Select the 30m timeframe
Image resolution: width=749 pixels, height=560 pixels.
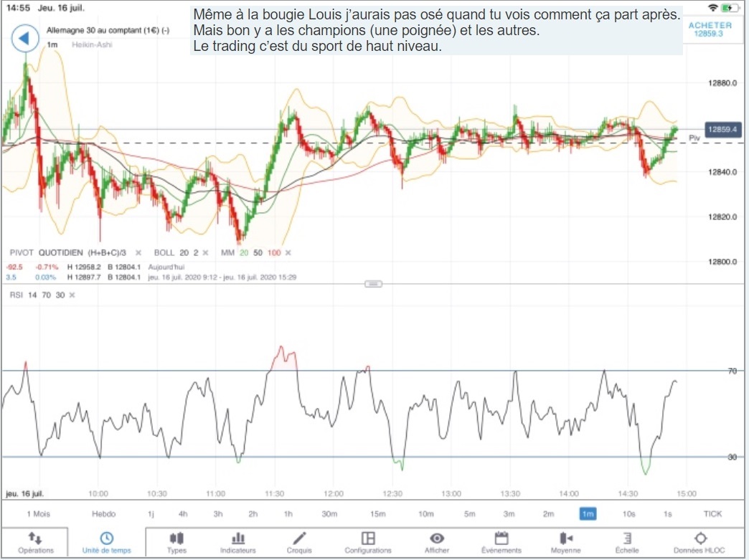(x=329, y=513)
